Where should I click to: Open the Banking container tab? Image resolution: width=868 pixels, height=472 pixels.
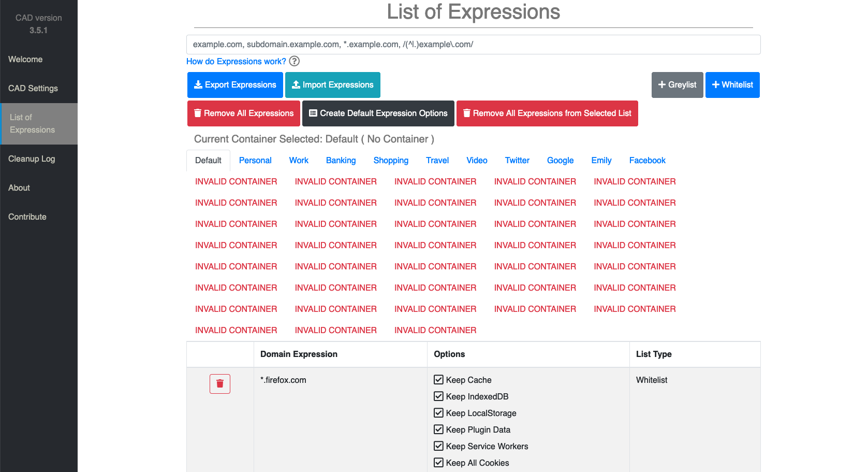point(341,161)
